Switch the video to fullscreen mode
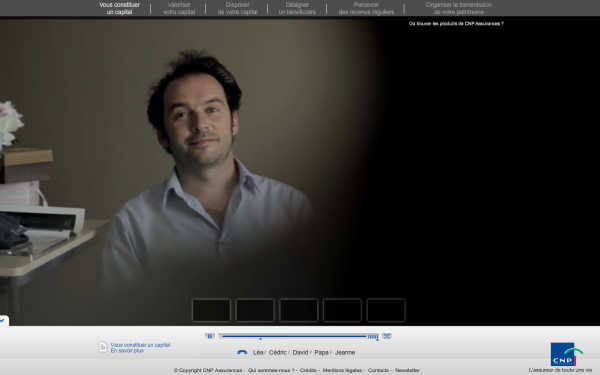Image resolution: width=600 pixels, height=375 pixels. [x=386, y=336]
